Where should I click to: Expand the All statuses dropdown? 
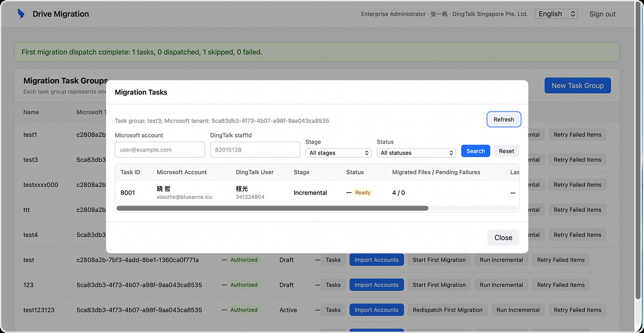click(416, 153)
